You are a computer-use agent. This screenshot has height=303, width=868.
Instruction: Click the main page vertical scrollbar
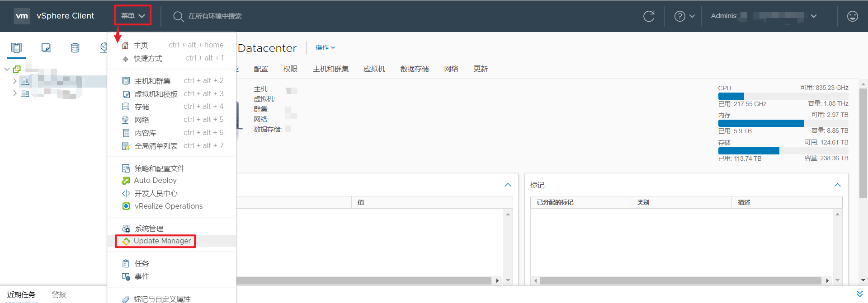pyautogui.click(x=863, y=143)
